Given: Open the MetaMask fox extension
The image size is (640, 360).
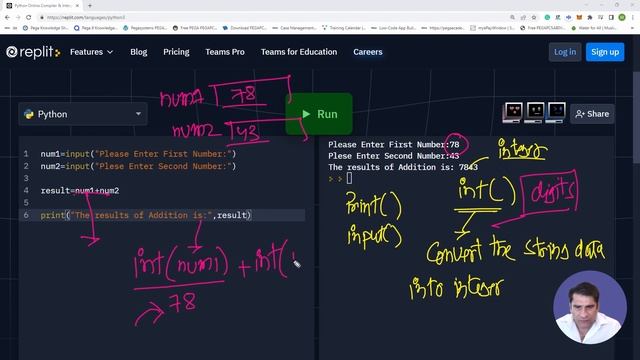Looking at the screenshot, I should [579, 18].
